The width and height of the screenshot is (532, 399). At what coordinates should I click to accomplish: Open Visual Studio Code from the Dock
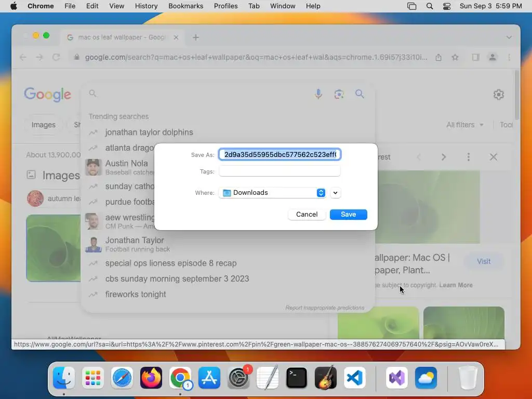[354, 378]
